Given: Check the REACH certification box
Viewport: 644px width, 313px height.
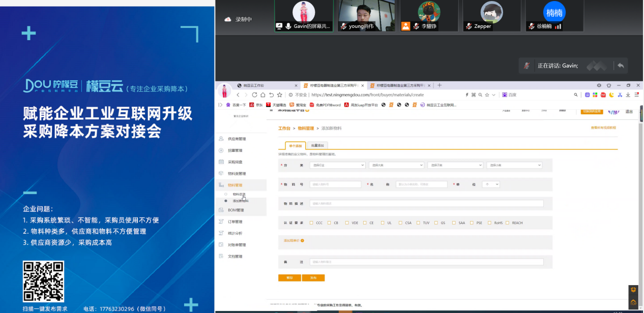Looking at the screenshot, I should click(508, 223).
